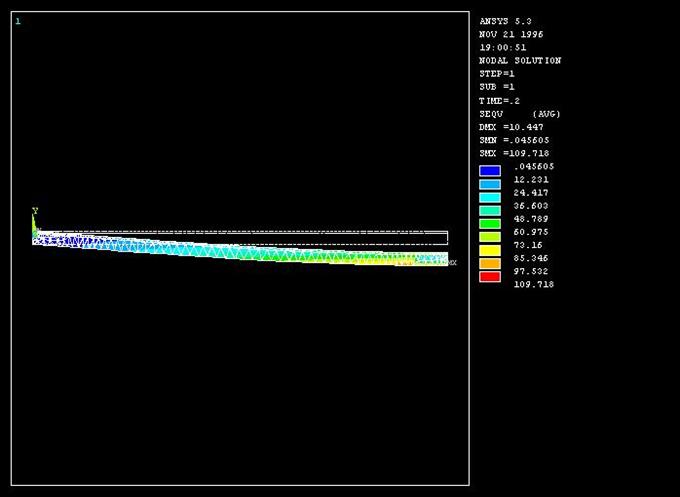Click the 109.718 legend maximum value
The width and height of the screenshot is (680, 497).
(533, 284)
